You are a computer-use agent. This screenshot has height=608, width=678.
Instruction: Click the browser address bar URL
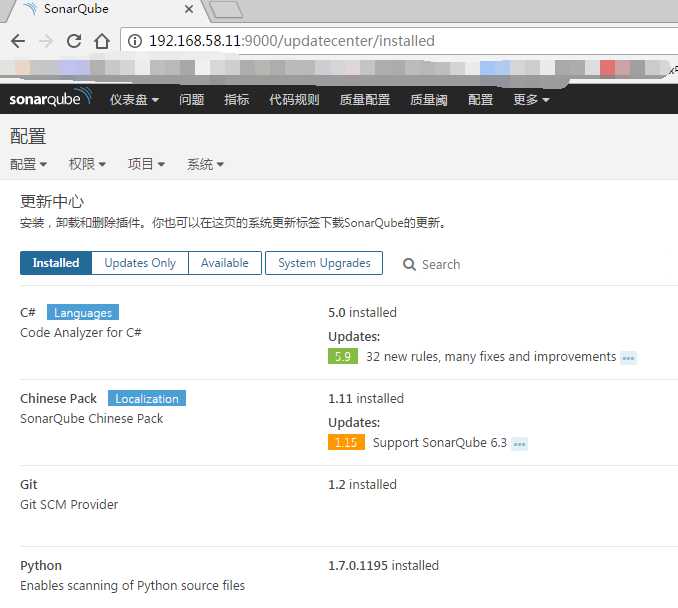tap(292, 41)
